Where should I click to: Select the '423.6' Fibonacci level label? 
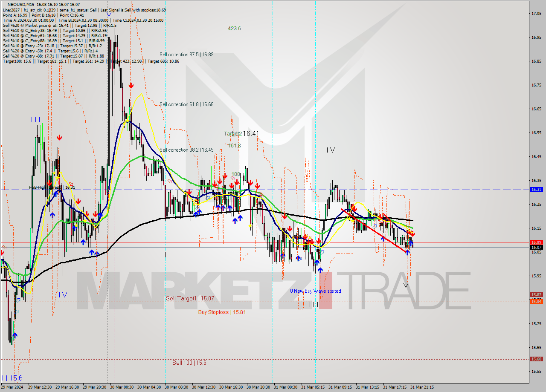tap(234, 29)
